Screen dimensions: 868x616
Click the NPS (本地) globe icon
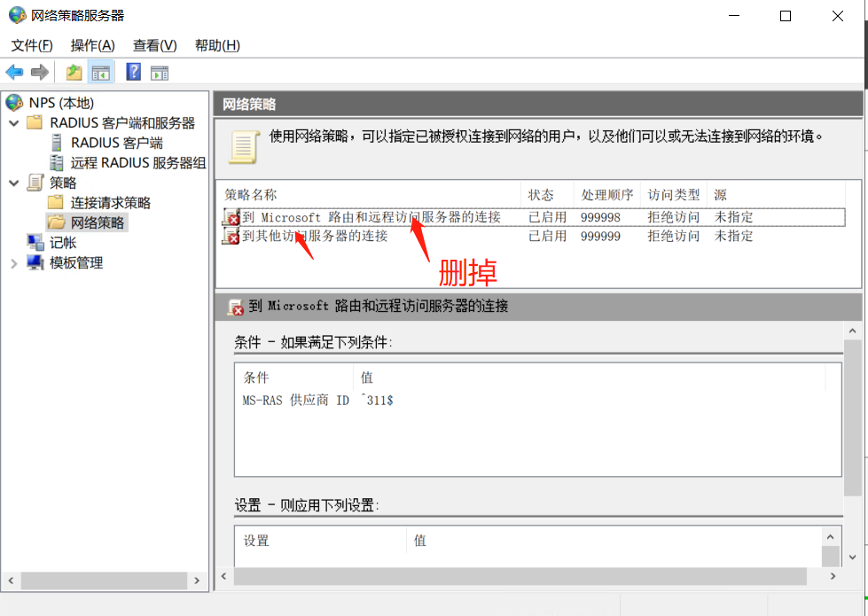(x=14, y=103)
